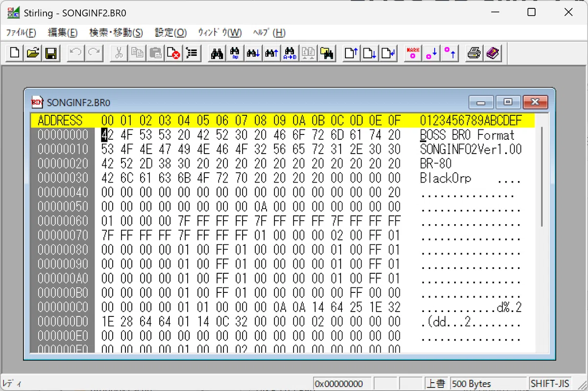Select address row 00000060
Screen dimensions: 588x391
click(63, 221)
